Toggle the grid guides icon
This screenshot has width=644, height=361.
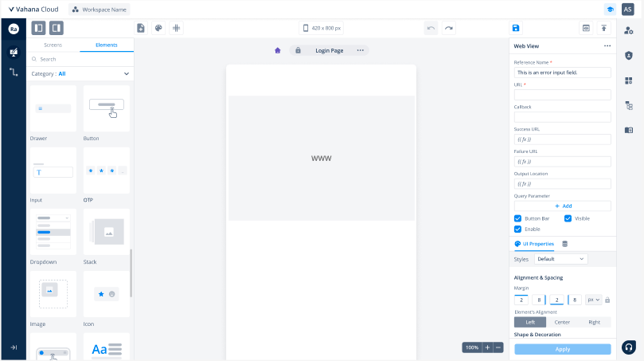coord(176,28)
